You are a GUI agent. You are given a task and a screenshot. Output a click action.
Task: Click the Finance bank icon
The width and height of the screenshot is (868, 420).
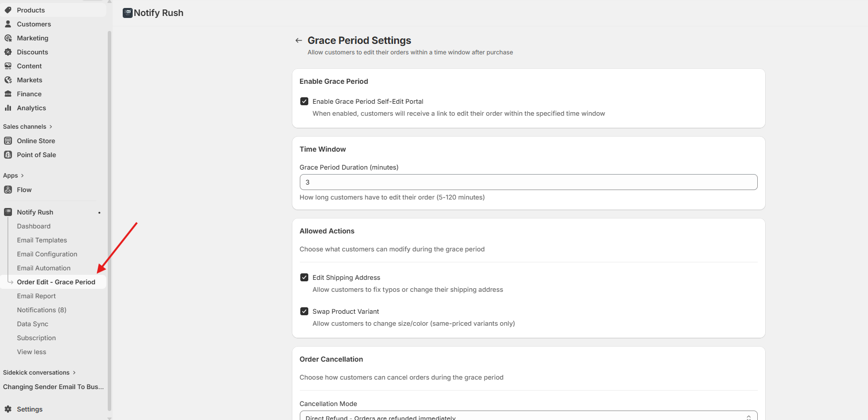coord(8,94)
